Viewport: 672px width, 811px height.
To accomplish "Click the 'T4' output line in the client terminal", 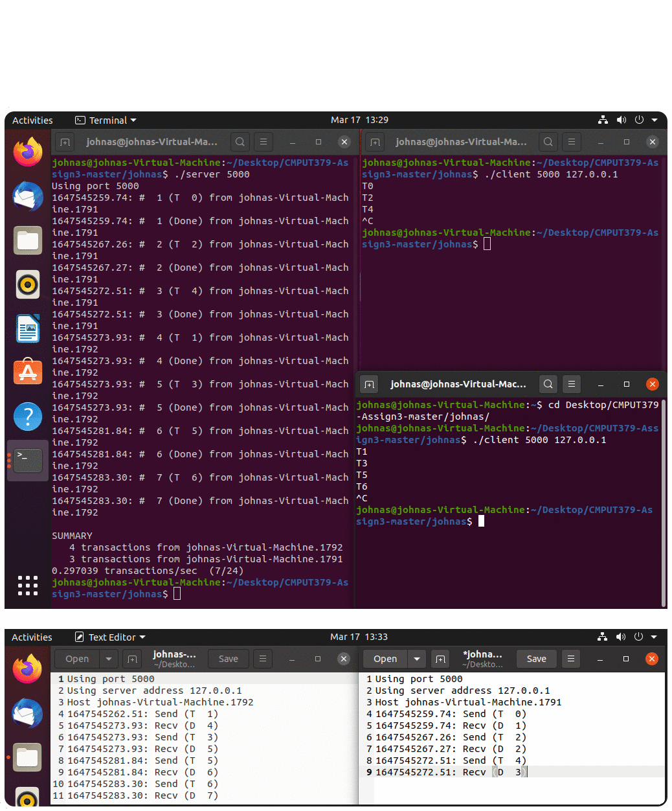I will coord(368,209).
